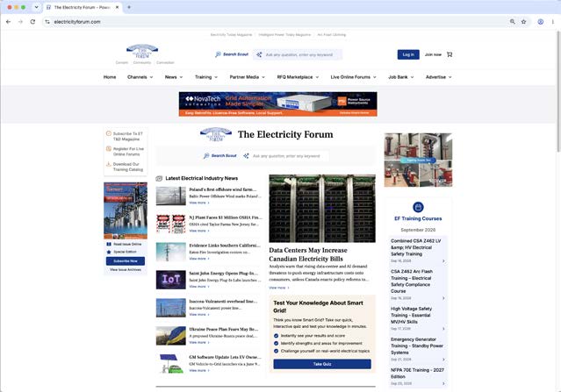The image size is (561, 392).
Task: Open NFPA 70E Training - 2027 Edition course
Action: click(x=417, y=374)
